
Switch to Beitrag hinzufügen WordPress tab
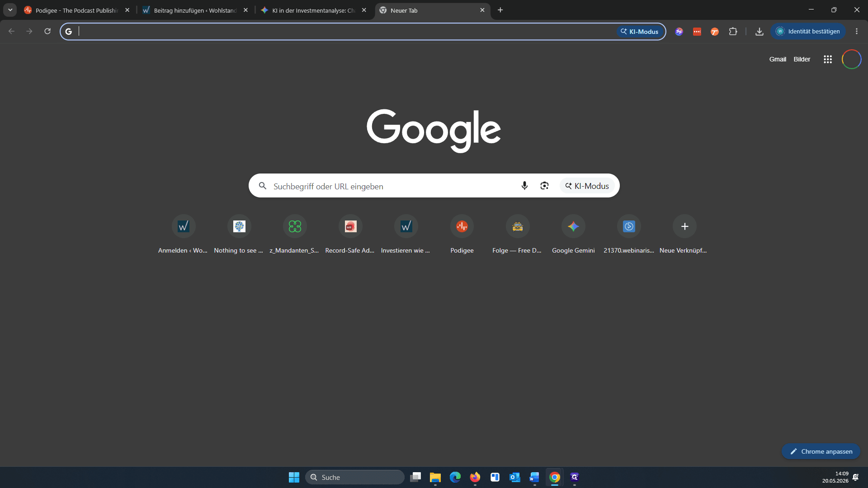coord(195,10)
